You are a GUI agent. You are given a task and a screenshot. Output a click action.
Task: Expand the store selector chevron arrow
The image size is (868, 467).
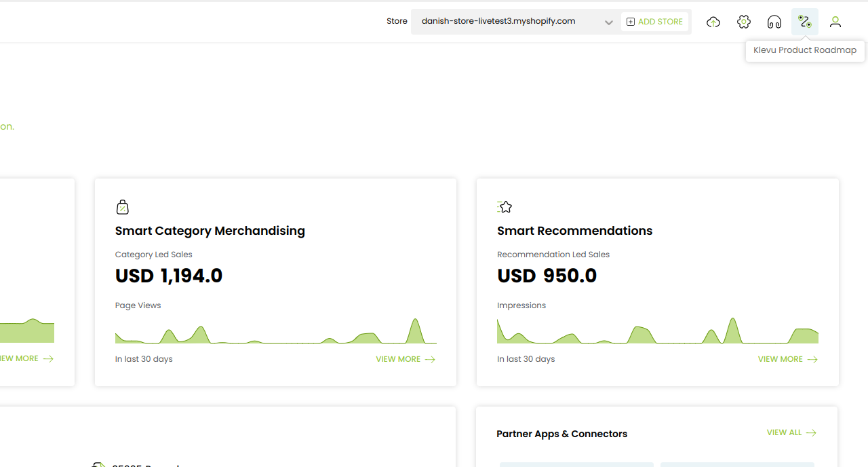pyautogui.click(x=608, y=22)
